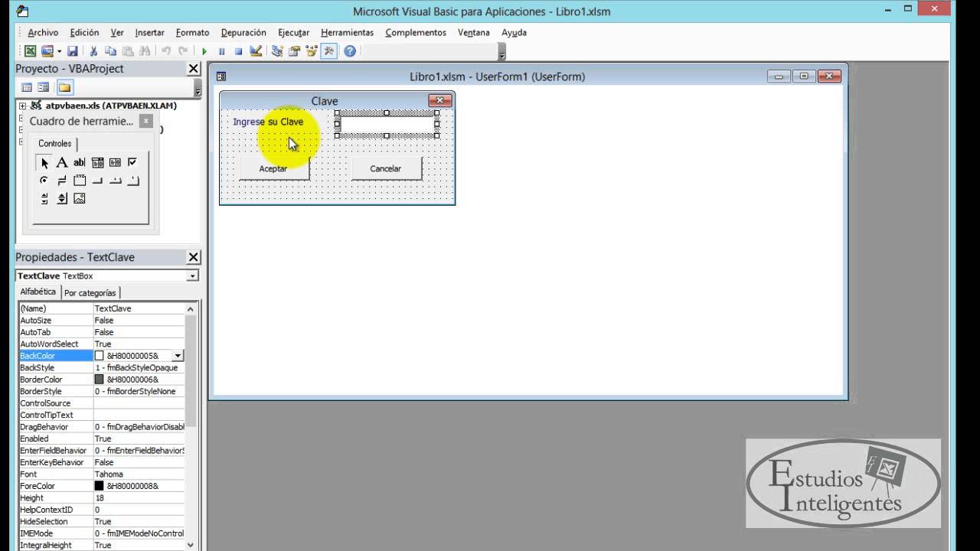
Task: Select the 'Ingrese su Clave' label
Action: (268, 122)
